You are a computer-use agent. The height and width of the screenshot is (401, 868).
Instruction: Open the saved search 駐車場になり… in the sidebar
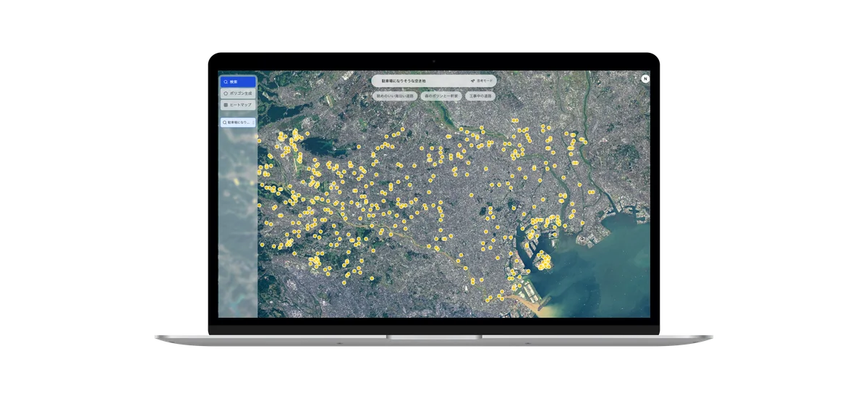239,122
